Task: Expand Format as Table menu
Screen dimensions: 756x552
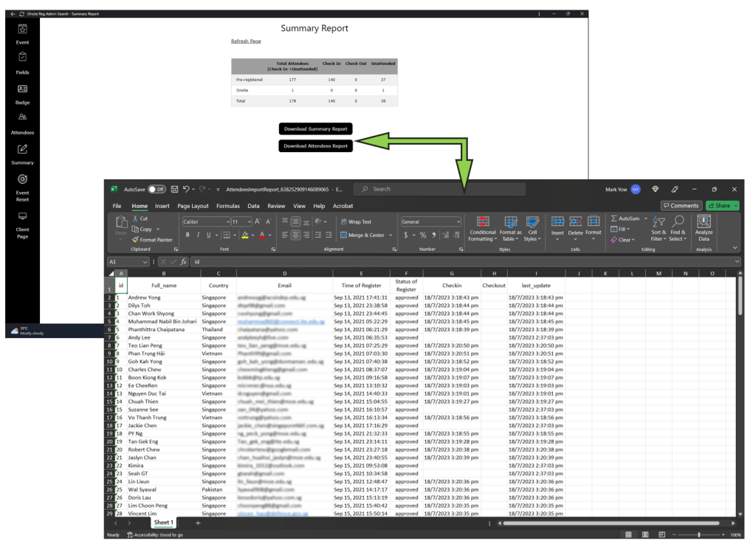Action: (x=510, y=229)
